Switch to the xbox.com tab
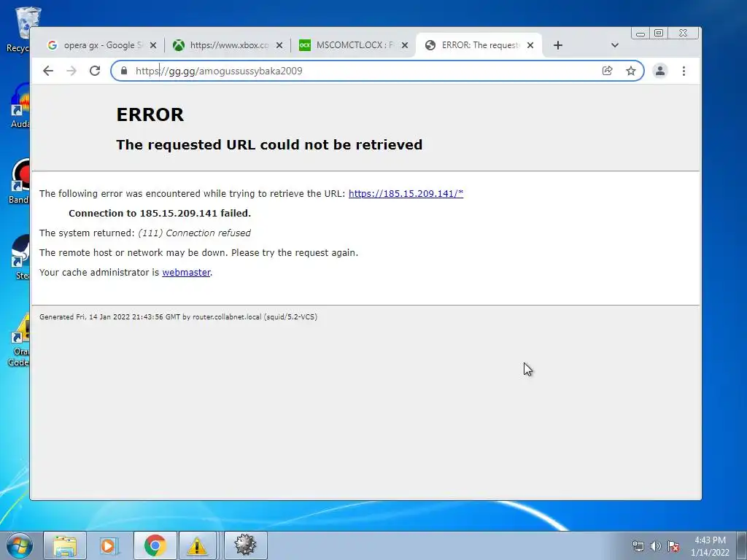 [228, 45]
